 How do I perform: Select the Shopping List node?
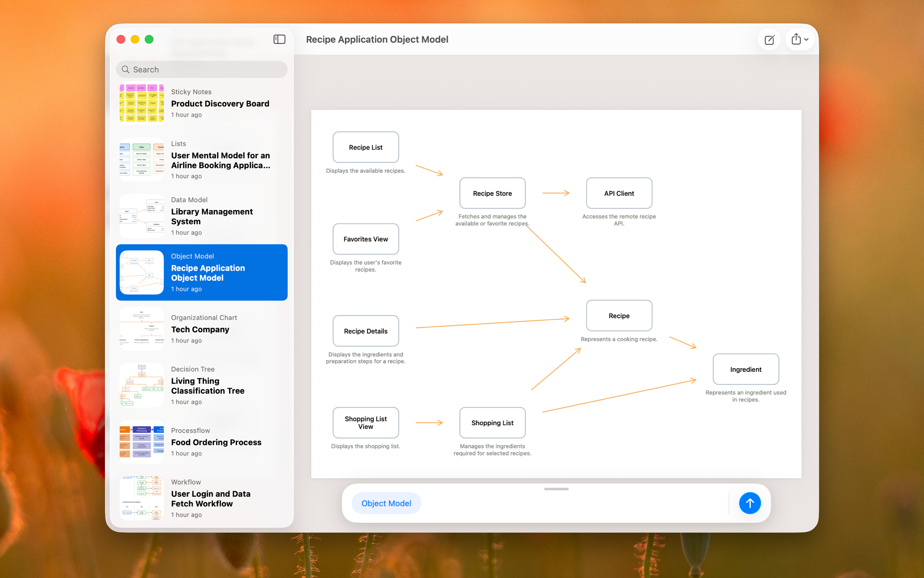(492, 423)
